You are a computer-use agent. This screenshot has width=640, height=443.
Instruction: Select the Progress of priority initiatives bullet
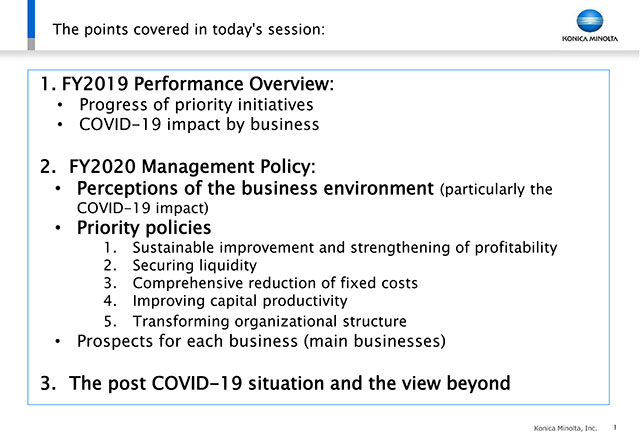pyautogui.click(x=196, y=105)
